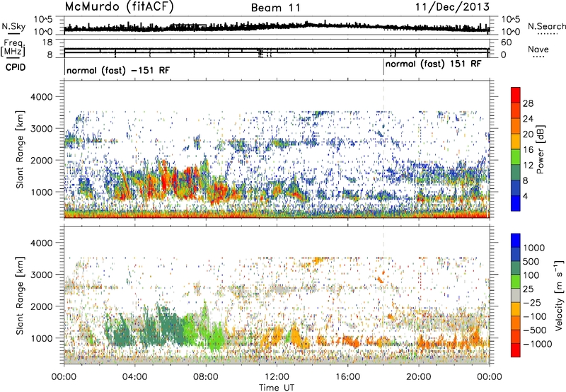
Task: Click the 'N.Sky' legend label
Action: point(13,26)
